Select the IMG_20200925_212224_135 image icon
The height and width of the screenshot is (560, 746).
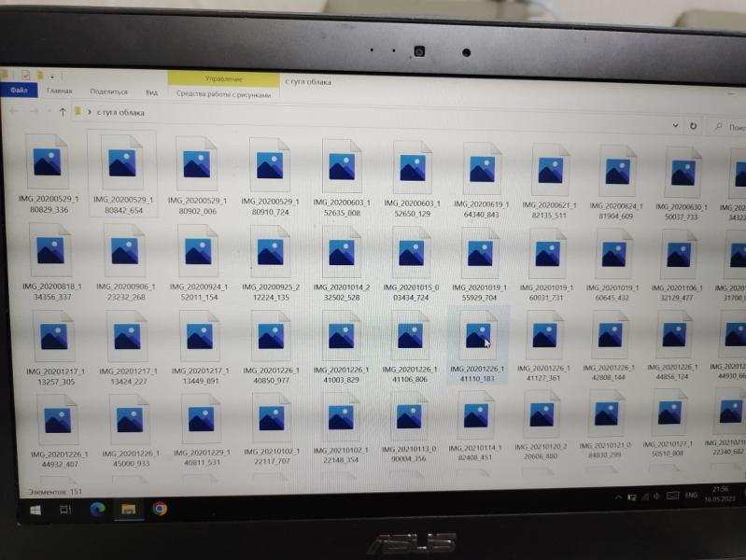point(270,252)
